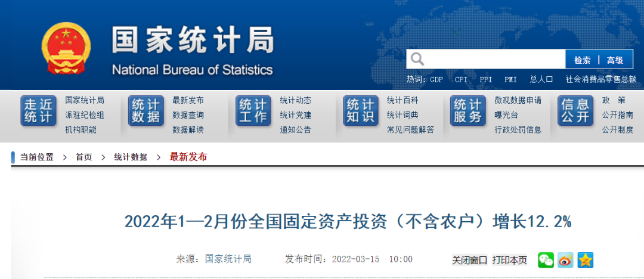This screenshot has height=279, width=644.
Task: Click the 检索 search button
Action: 582,60
